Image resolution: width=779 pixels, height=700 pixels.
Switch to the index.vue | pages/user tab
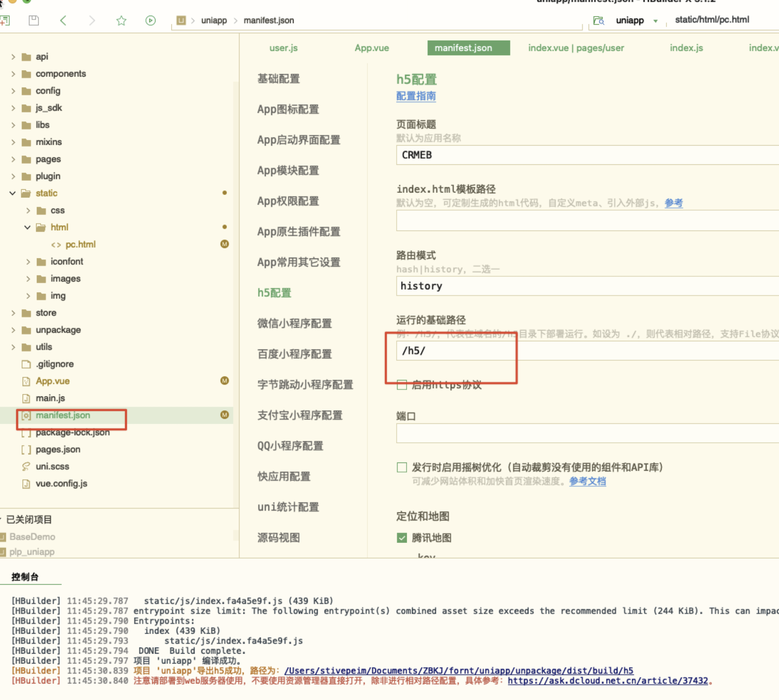(x=576, y=48)
